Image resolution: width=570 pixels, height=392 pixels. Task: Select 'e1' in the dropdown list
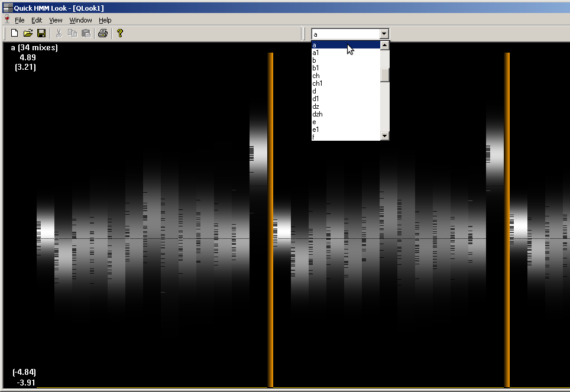346,129
